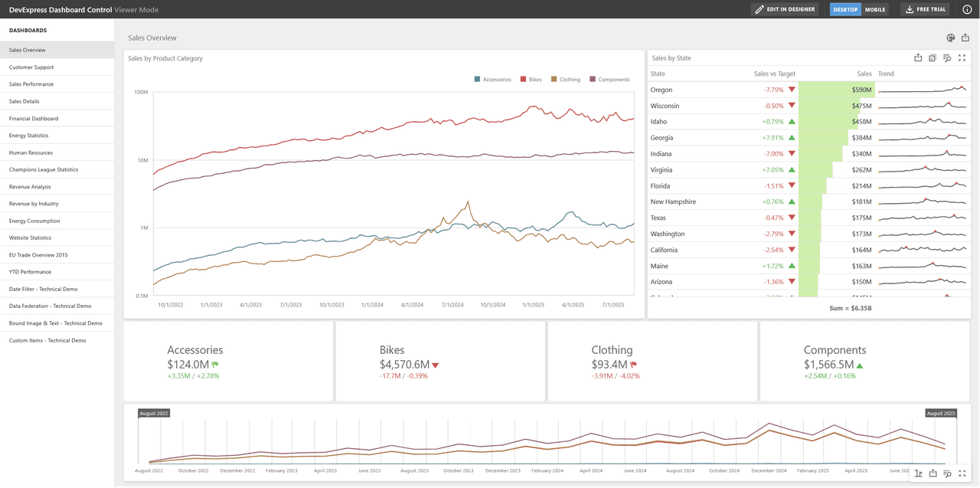Image resolution: width=980 pixels, height=488 pixels.
Task: Toggle Accessories series in chart legend
Action: point(492,80)
